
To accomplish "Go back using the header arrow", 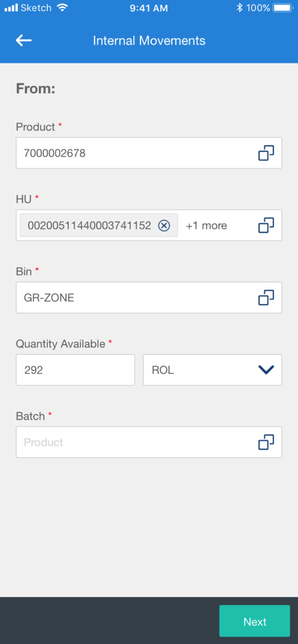I will (23, 40).
